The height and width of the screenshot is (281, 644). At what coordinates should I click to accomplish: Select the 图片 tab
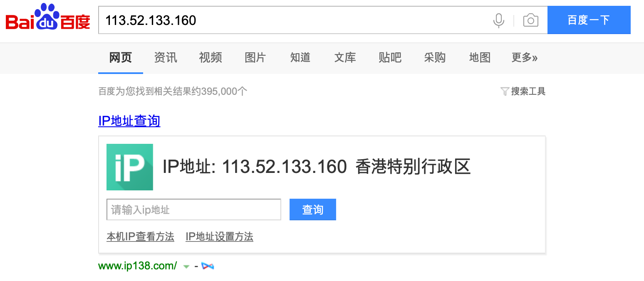point(255,57)
